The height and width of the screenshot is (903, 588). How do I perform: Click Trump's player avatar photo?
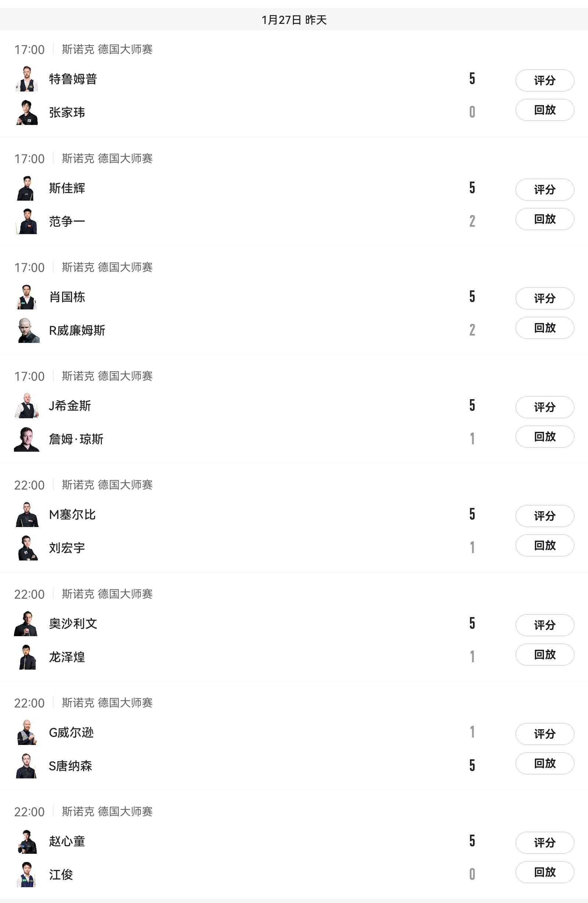pos(27,79)
